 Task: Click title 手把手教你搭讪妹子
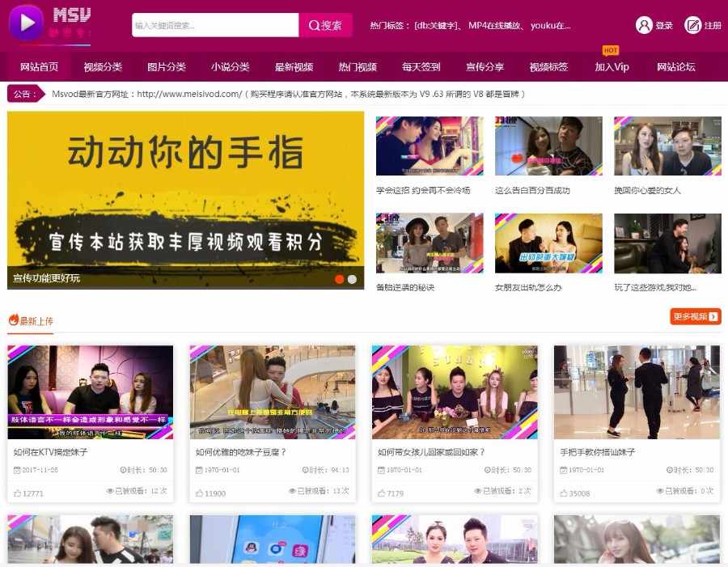pos(597,452)
